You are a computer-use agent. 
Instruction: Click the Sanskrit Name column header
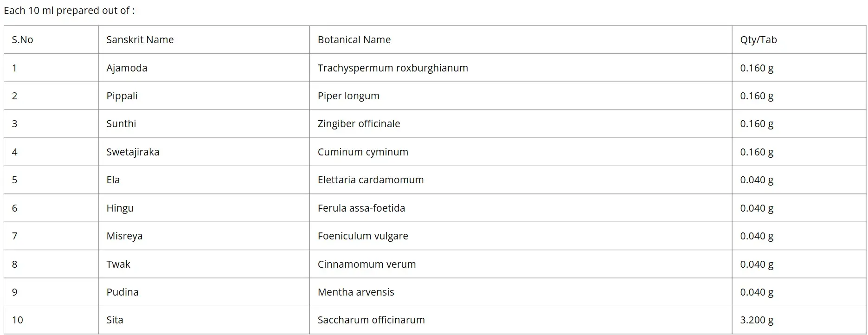(204, 40)
